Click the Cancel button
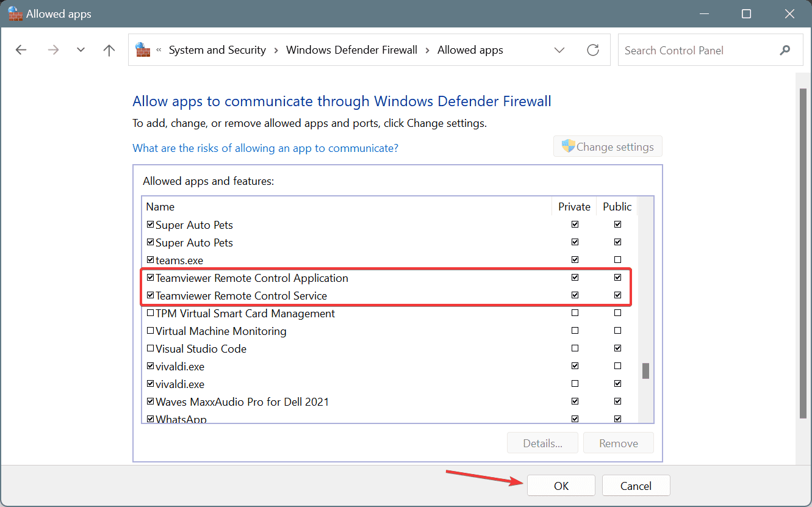The image size is (812, 507). pyautogui.click(x=636, y=486)
